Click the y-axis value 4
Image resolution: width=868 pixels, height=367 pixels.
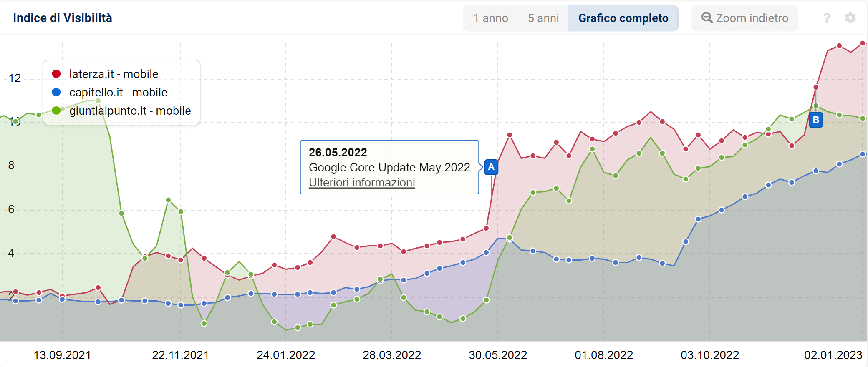(11, 253)
